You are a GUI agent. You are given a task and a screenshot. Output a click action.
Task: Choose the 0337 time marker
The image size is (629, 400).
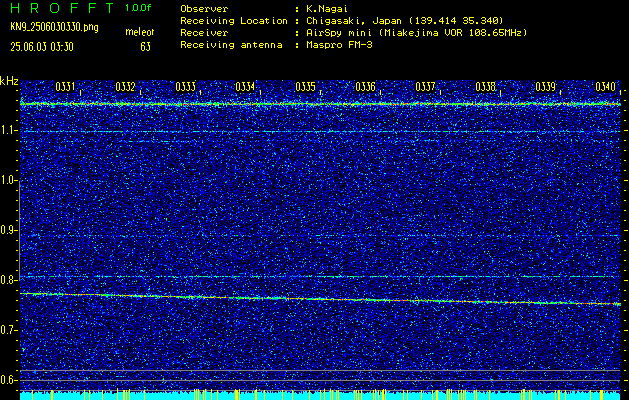pyautogui.click(x=425, y=87)
